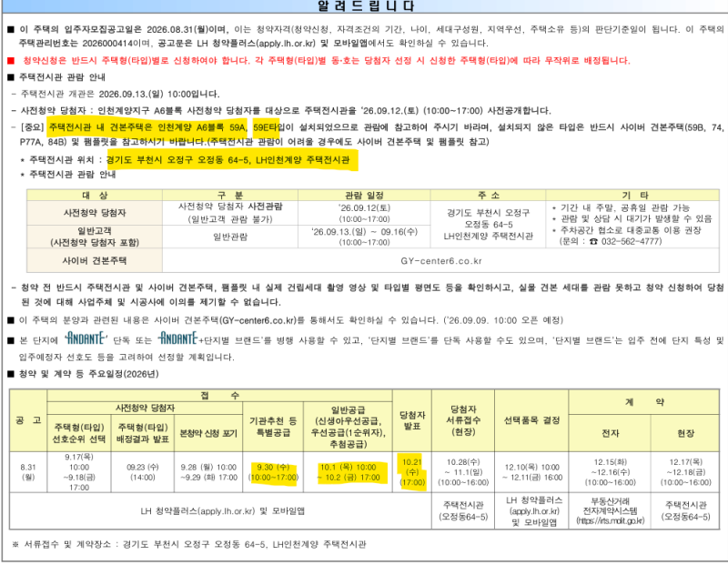Click the first 'ANDANTE' brand logo in quotes

point(86,338)
